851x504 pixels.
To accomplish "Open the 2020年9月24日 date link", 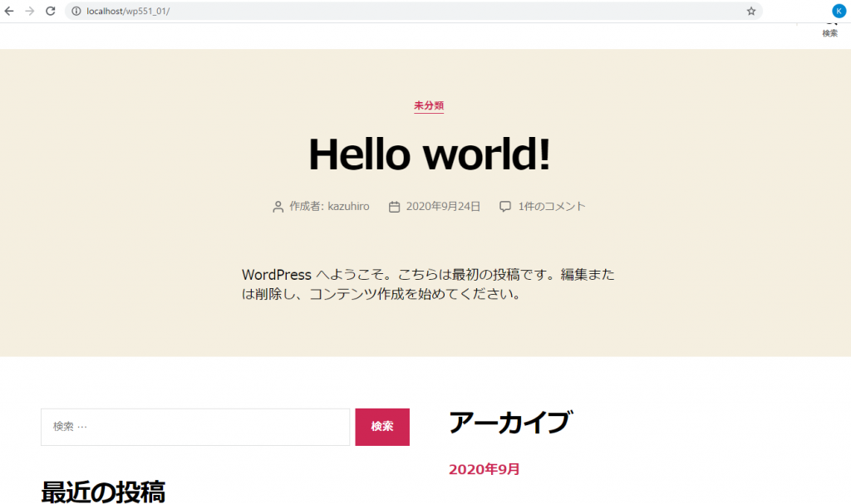I will (x=443, y=207).
